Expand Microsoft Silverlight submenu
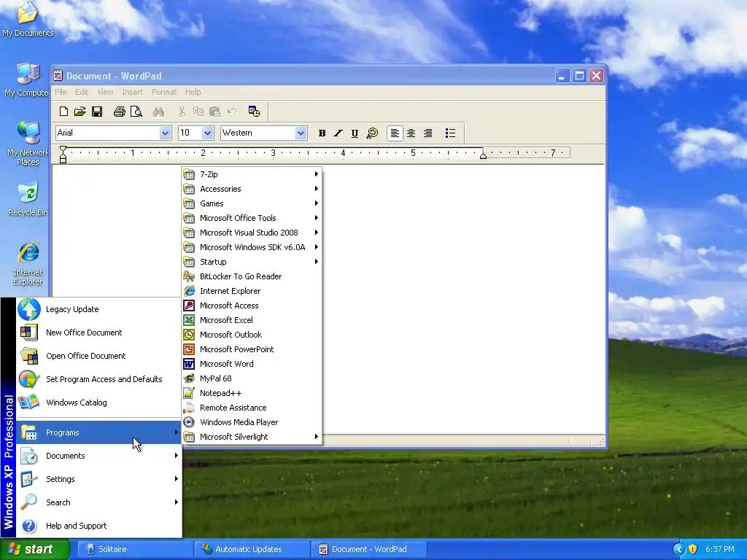 pos(252,437)
